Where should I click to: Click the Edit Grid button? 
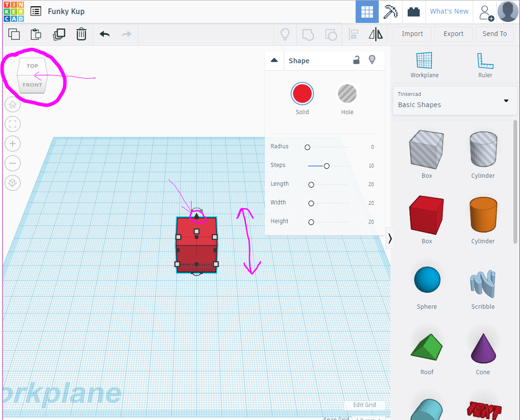[365, 405]
